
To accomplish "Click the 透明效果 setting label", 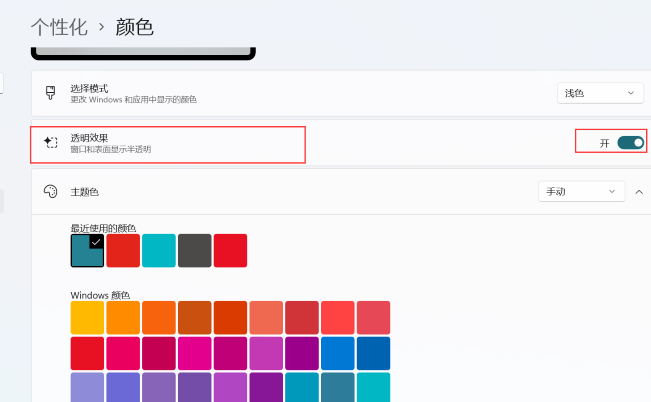I will (89, 138).
